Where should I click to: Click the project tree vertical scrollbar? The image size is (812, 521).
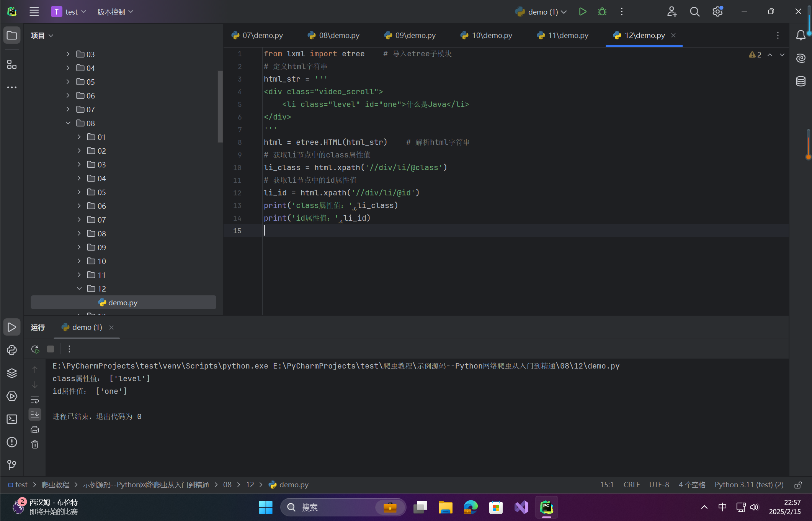[x=220, y=106]
